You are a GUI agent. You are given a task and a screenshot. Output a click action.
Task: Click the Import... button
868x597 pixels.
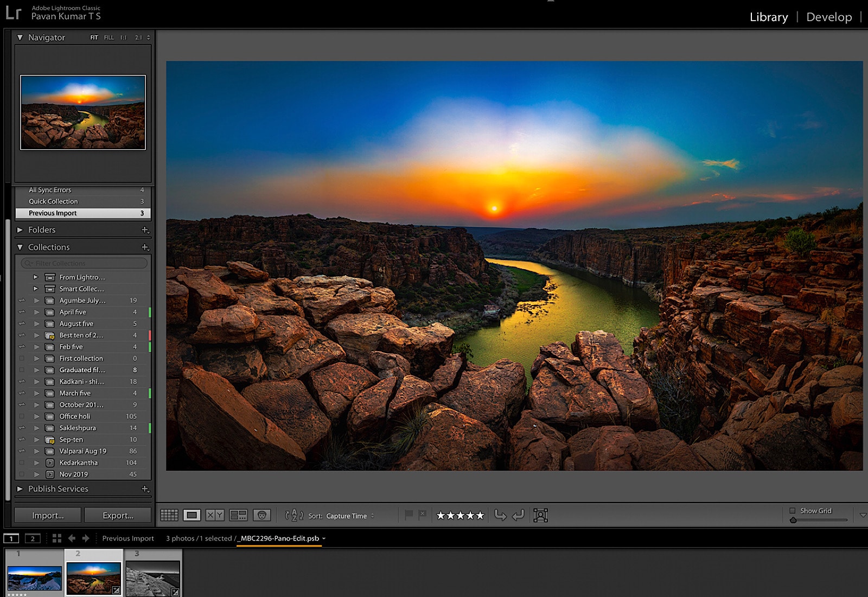pos(48,516)
